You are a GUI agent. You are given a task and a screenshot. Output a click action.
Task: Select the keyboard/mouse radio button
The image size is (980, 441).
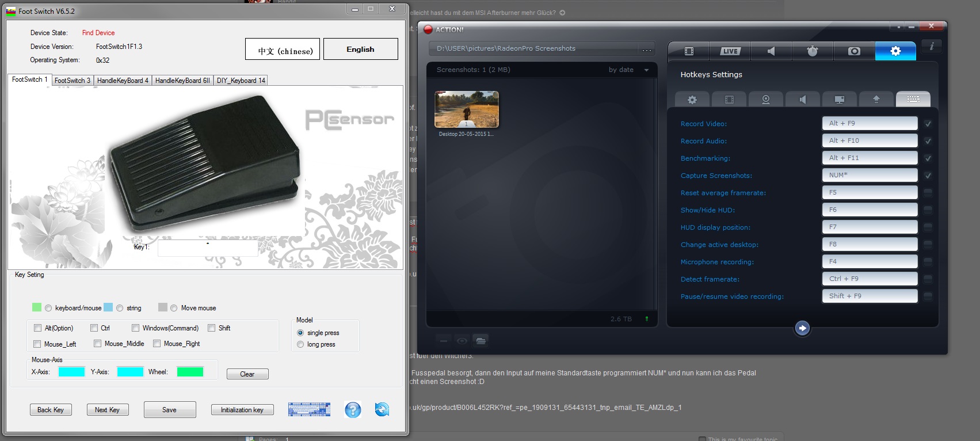(48, 308)
